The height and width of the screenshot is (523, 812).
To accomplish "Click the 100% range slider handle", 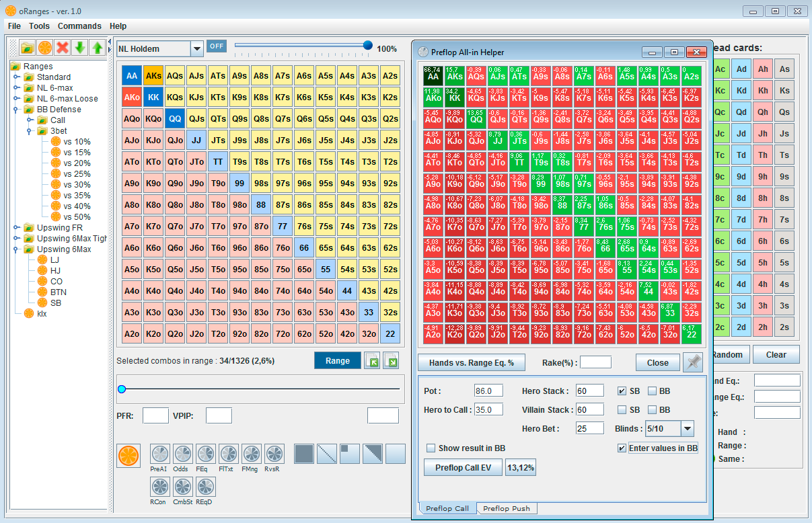I will coord(367,46).
